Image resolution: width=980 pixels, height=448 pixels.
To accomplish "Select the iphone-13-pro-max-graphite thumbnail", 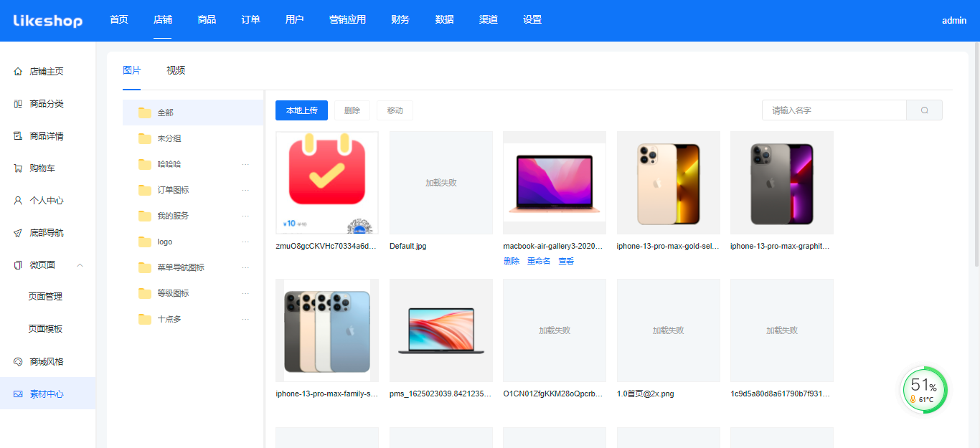I will pyautogui.click(x=782, y=183).
